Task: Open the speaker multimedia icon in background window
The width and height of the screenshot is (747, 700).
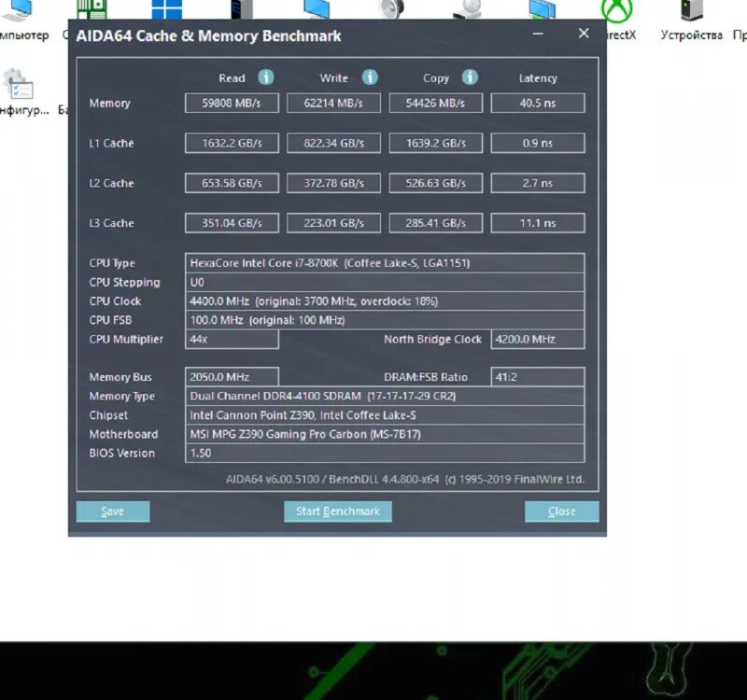Action: pos(391,9)
